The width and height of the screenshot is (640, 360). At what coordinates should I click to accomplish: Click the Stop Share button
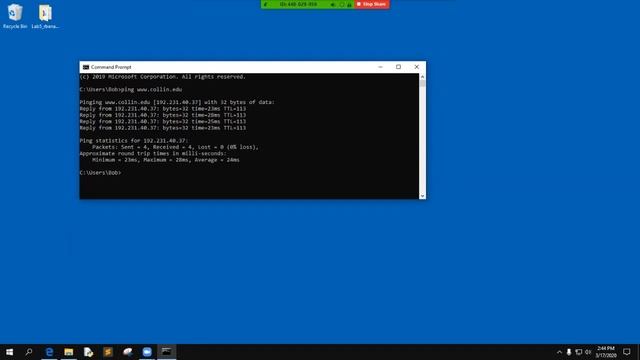(x=371, y=4)
